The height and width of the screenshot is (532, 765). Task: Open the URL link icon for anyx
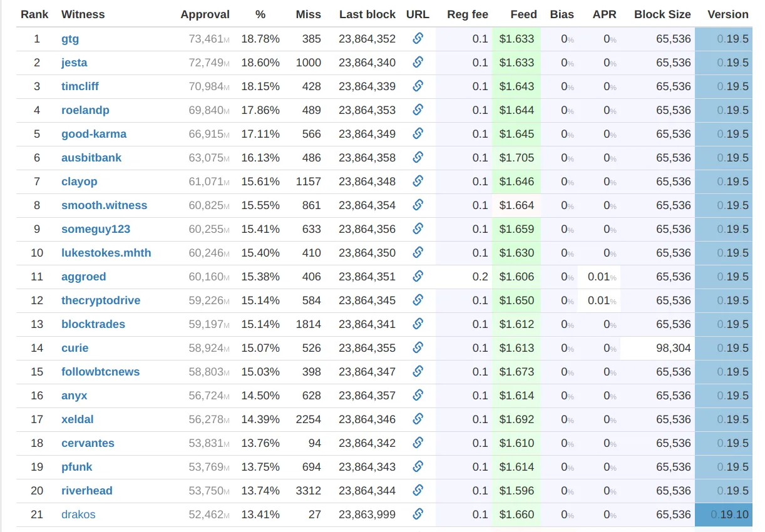coord(418,395)
